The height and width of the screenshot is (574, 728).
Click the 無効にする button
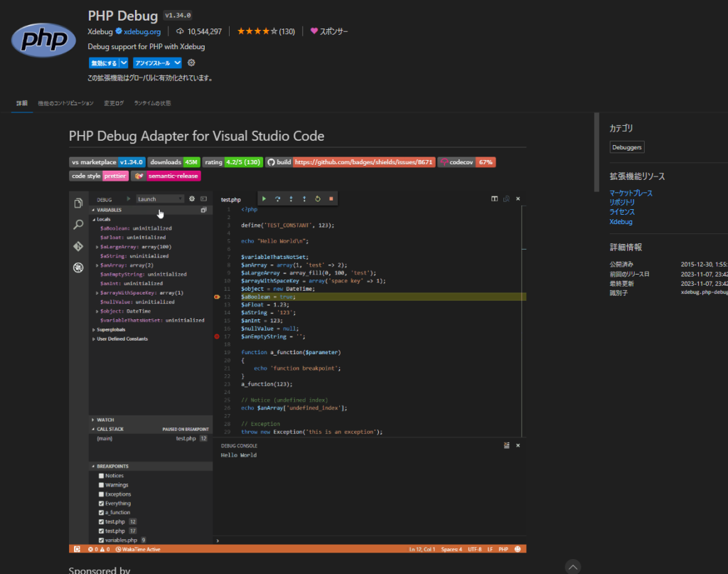click(x=104, y=63)
